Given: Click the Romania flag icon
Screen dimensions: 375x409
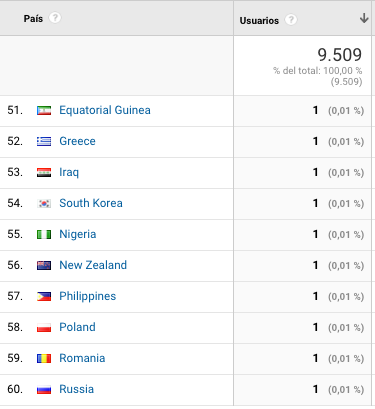Looking at the screenshot, I should point(44,358).
